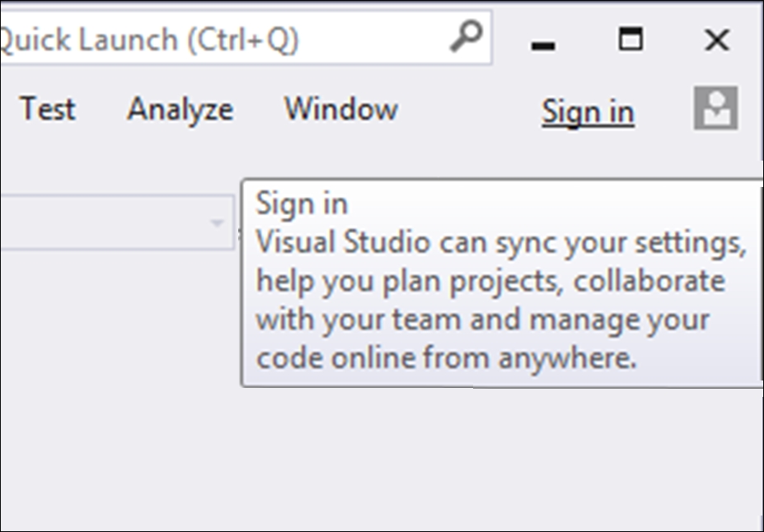Image resolution: width=764 pixels, height=532 pixels.
Task: Open the Window menu
Action: (341, 109)
